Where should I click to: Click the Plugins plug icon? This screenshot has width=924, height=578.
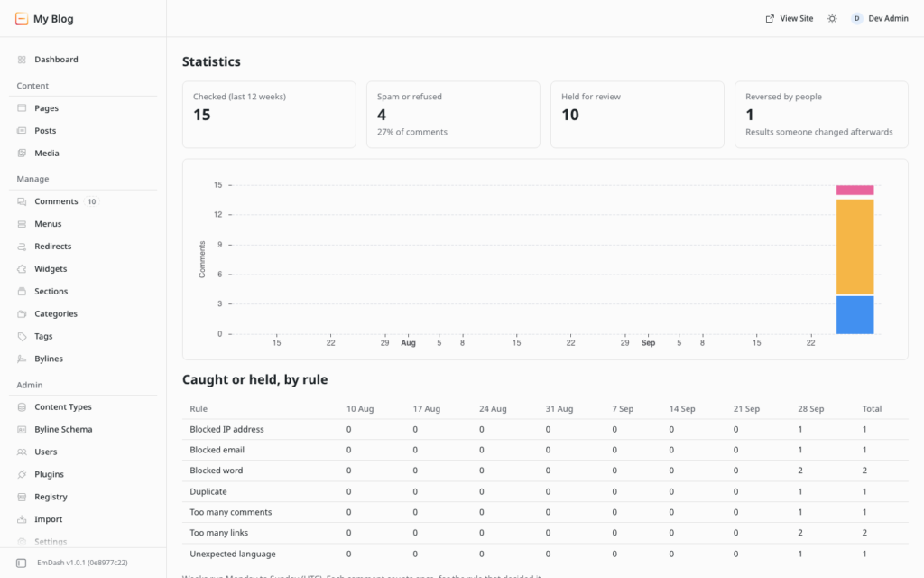coord(22,474)
